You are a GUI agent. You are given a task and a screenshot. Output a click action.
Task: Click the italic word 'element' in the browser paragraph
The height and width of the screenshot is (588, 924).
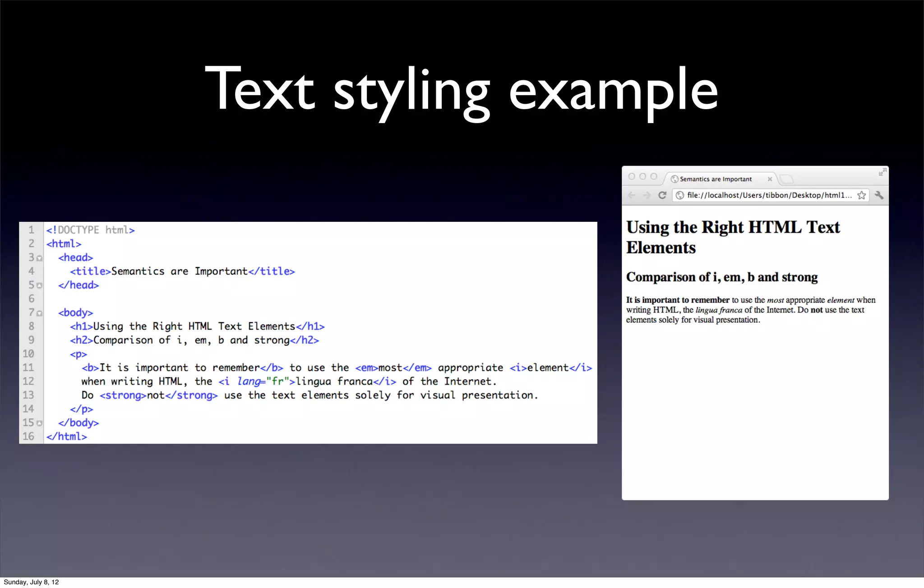(x=841, y=300)
